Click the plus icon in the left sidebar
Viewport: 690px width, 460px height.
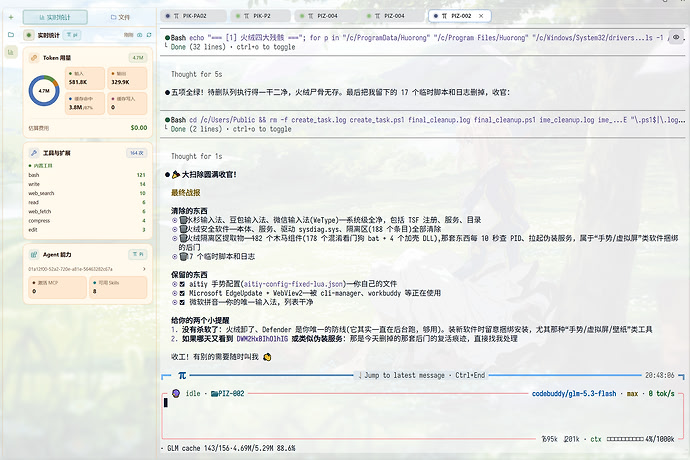tap(11, 17)
